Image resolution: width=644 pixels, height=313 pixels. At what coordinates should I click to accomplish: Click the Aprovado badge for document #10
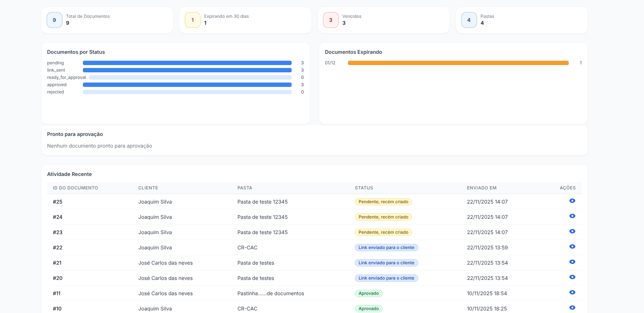point(369,309)
